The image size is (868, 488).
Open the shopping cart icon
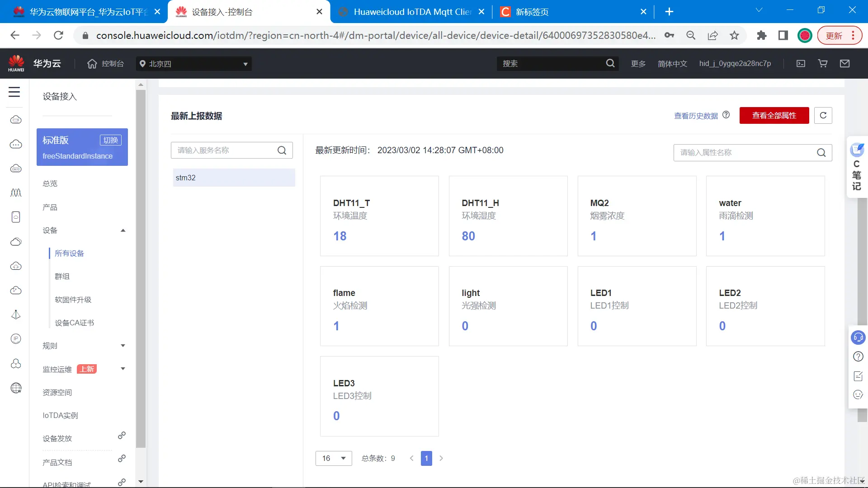tap(823, 64)
